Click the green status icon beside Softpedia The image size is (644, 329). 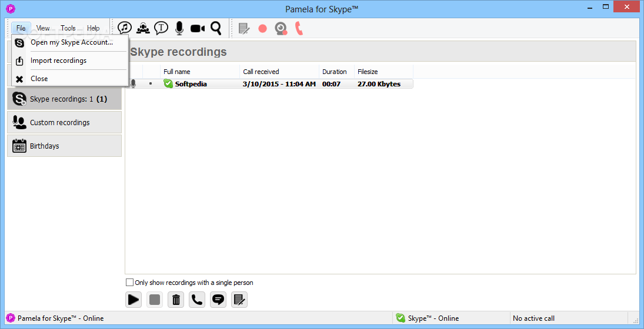(x=168, y=83)
